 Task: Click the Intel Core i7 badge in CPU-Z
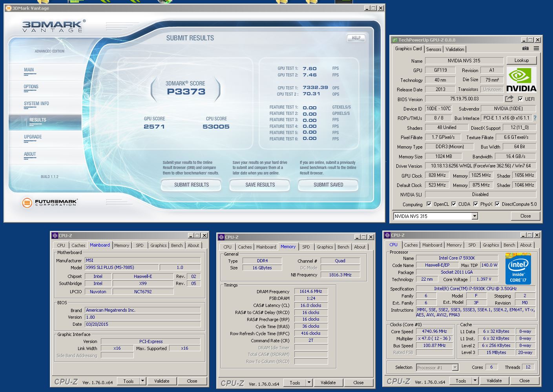tap(518, 269)
